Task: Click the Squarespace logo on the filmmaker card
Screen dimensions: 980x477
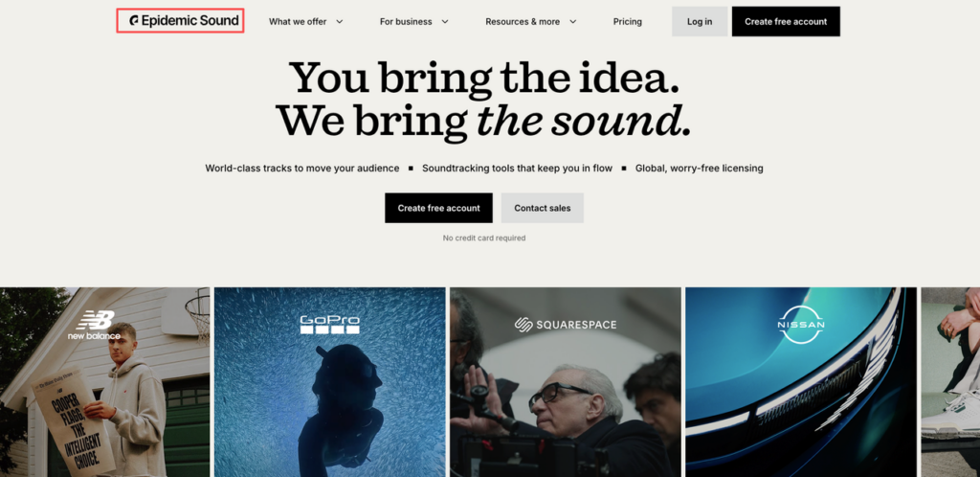Action: click(x=566, y=325)
